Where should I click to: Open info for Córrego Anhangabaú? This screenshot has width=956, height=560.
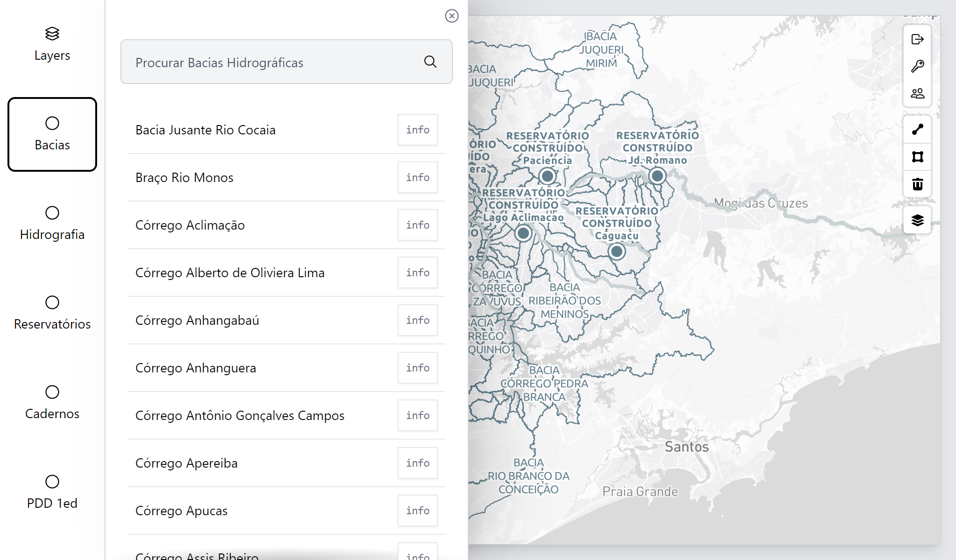pos(418,320)
